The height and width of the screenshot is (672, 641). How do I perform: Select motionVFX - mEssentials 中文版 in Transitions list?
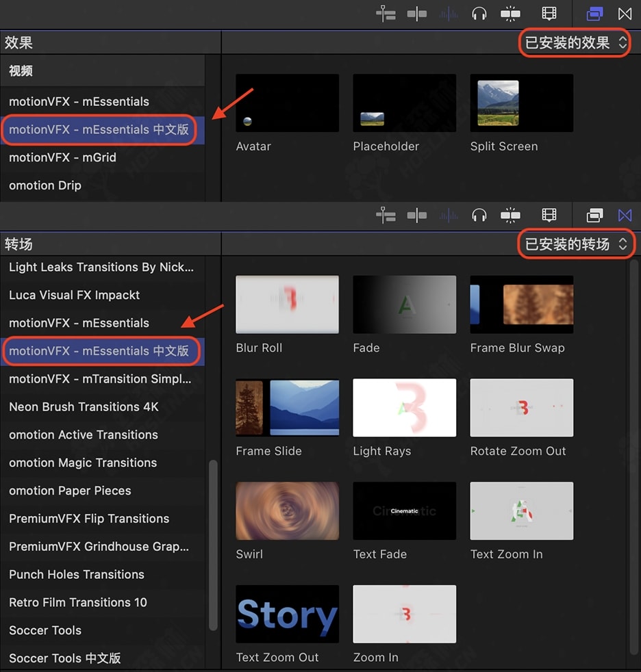click(103, 351)
